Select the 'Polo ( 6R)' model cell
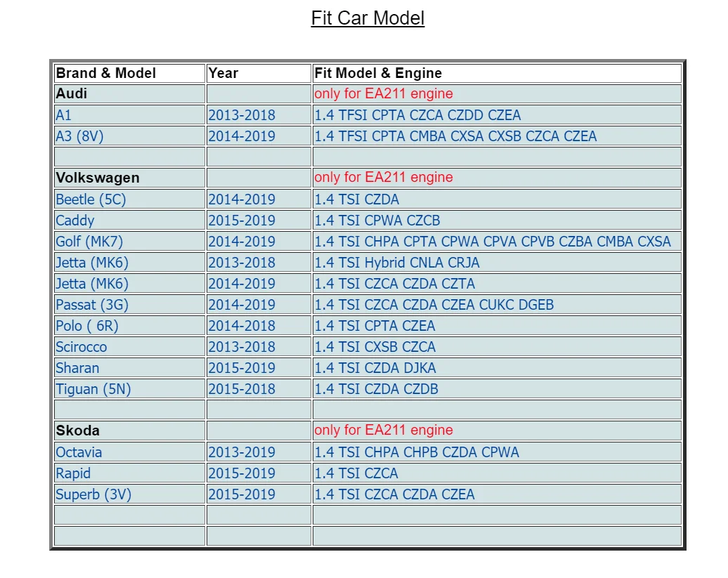The height and width of the screenshot is (578, 728). [129, 326]
